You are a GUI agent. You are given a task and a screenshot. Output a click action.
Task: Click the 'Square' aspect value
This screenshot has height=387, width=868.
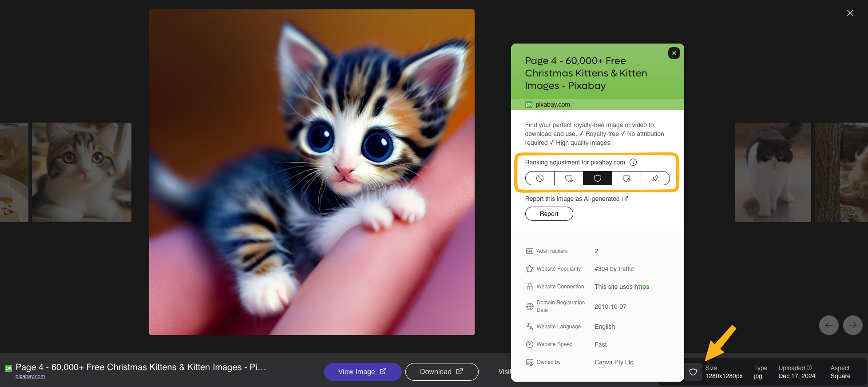[x=840, y=376]
